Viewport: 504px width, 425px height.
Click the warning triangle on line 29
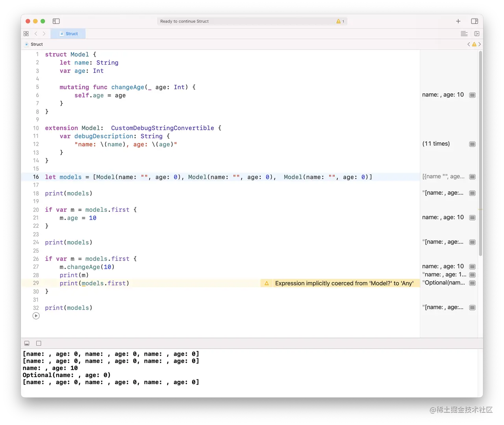pos(267,283)
